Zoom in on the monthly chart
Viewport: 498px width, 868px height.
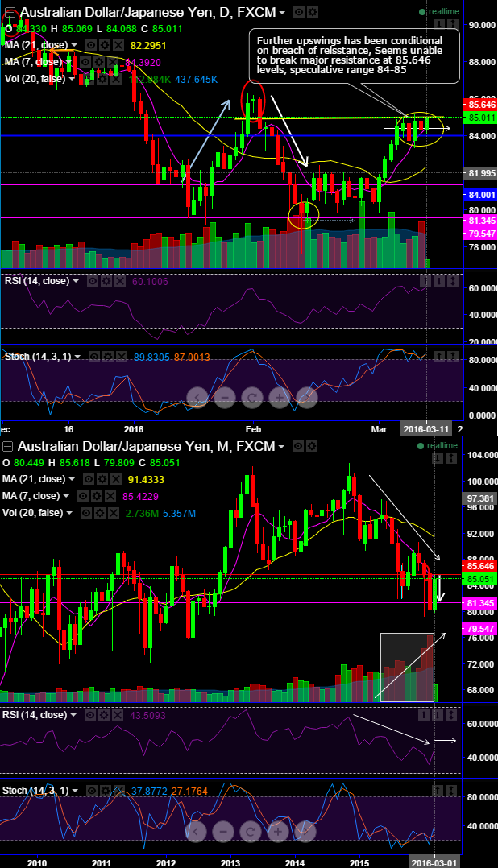(x=279, y=832)
